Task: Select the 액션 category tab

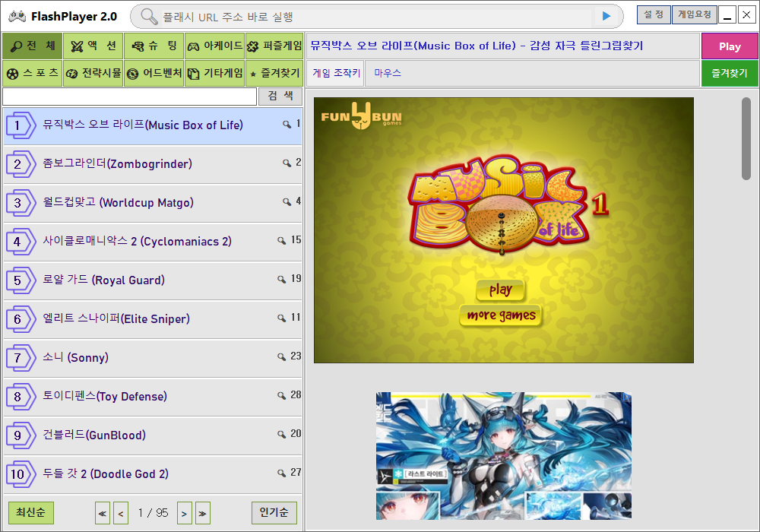Action: [x=93, y=46]
